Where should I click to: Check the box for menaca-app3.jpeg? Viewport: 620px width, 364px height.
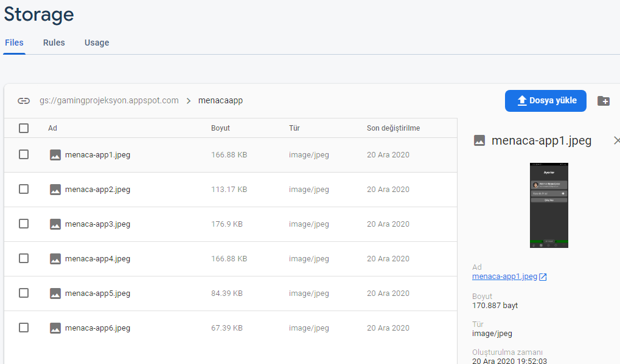[24, 224]
